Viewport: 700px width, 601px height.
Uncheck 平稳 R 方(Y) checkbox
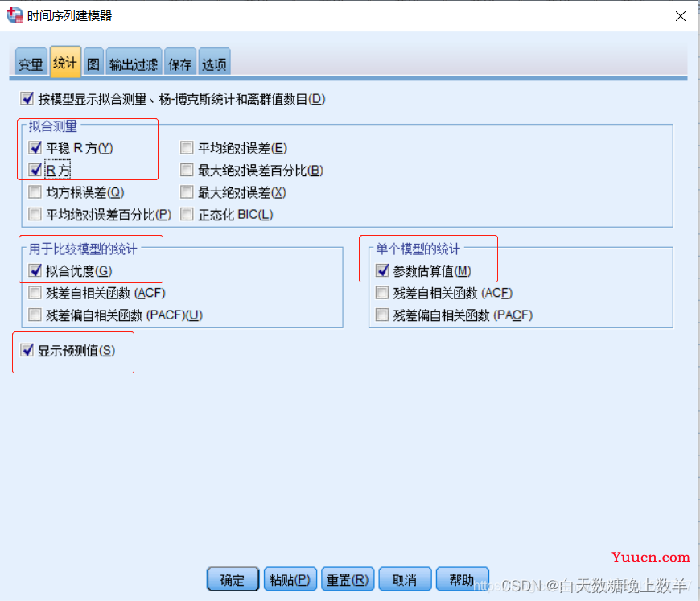coord(35,148)
